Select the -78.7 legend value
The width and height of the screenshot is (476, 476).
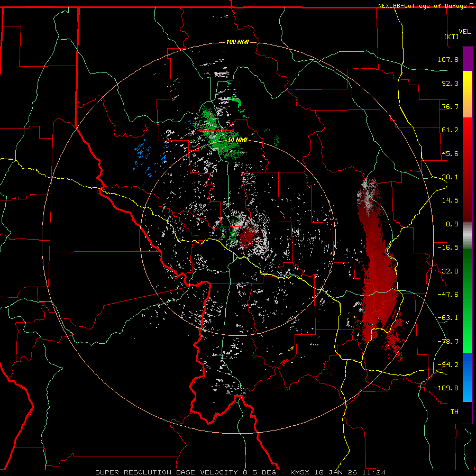pos(448,342)
